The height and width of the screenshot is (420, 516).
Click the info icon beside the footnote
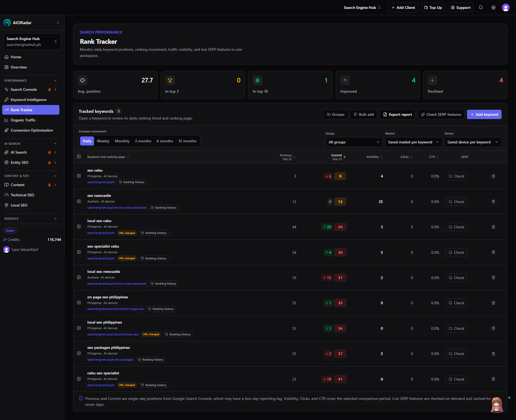[81, 398]
